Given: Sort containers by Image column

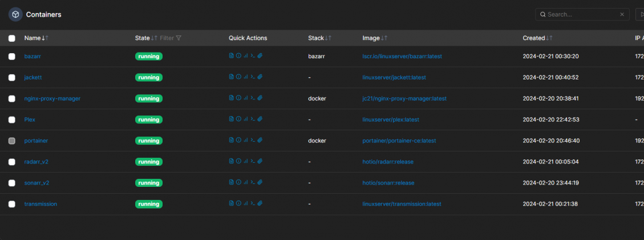Looking at the screenshot, I should point(375,38).
